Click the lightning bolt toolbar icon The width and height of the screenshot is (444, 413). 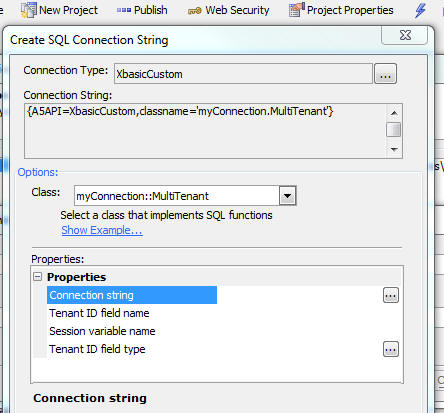pos(420,10)
